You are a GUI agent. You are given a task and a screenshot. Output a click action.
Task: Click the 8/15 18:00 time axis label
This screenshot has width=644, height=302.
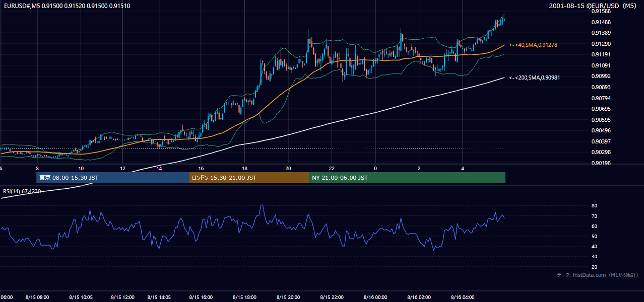(244, 297)
